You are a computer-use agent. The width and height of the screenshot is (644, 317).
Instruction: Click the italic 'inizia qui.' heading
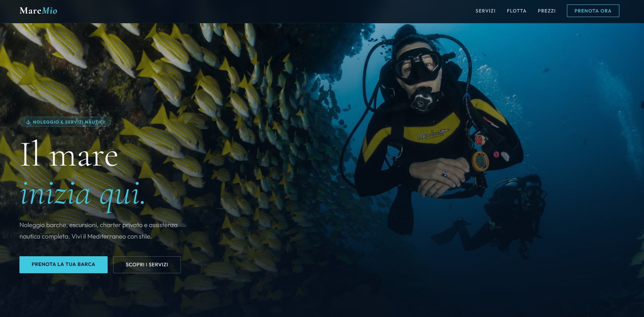pyautogui.click(x=82, y=194)
